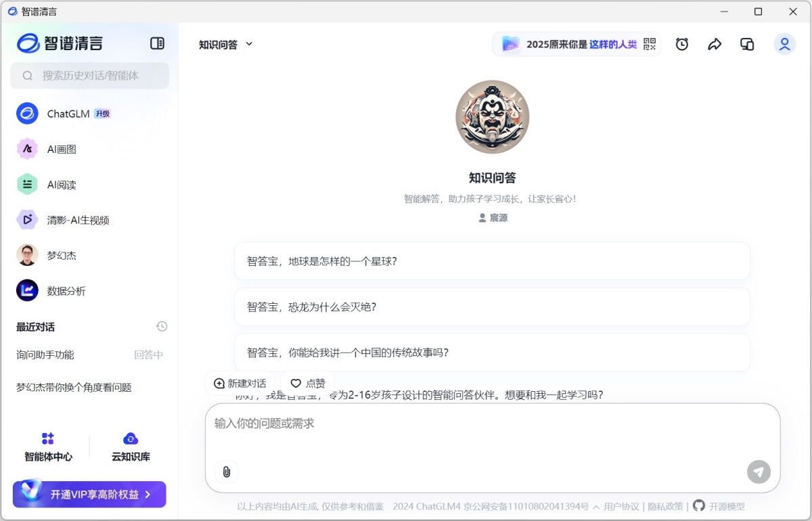Open the multi-window chat icon
This screenshot has height=521, width=812.
coord(747,44)
